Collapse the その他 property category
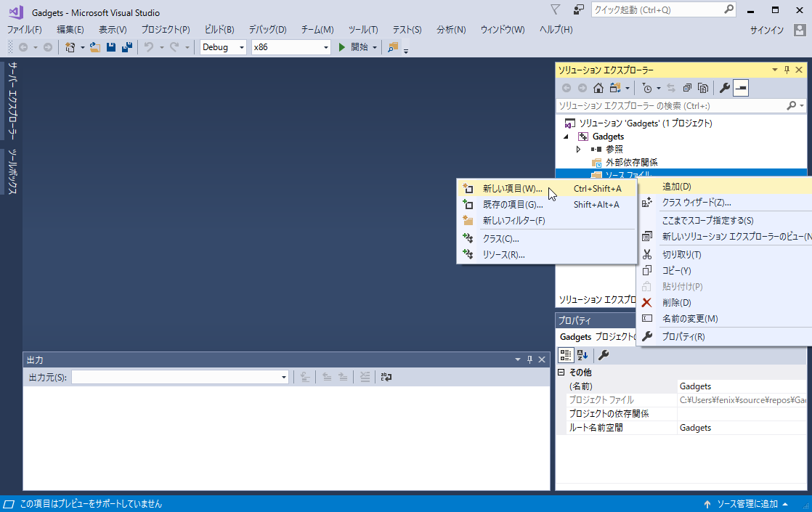 pos(561,373)
